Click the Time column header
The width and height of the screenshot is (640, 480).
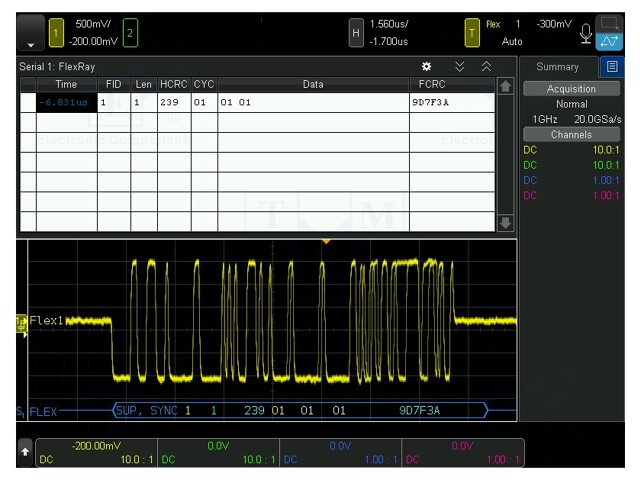[x=67, y=84]
